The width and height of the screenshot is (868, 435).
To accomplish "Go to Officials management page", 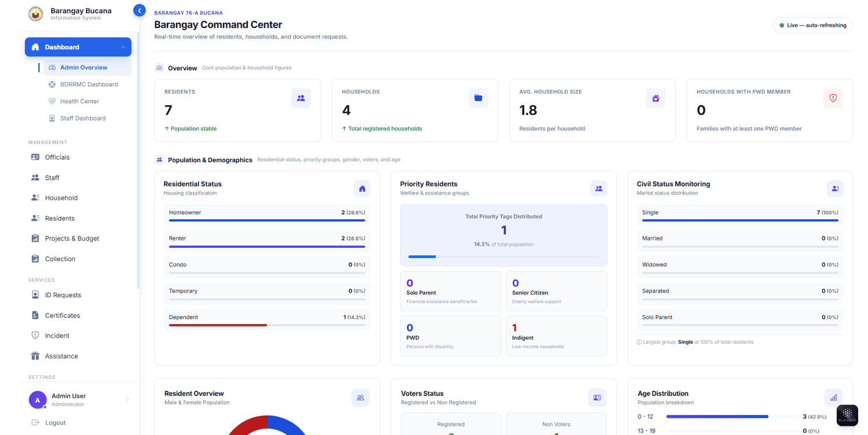I will point(78,157).
